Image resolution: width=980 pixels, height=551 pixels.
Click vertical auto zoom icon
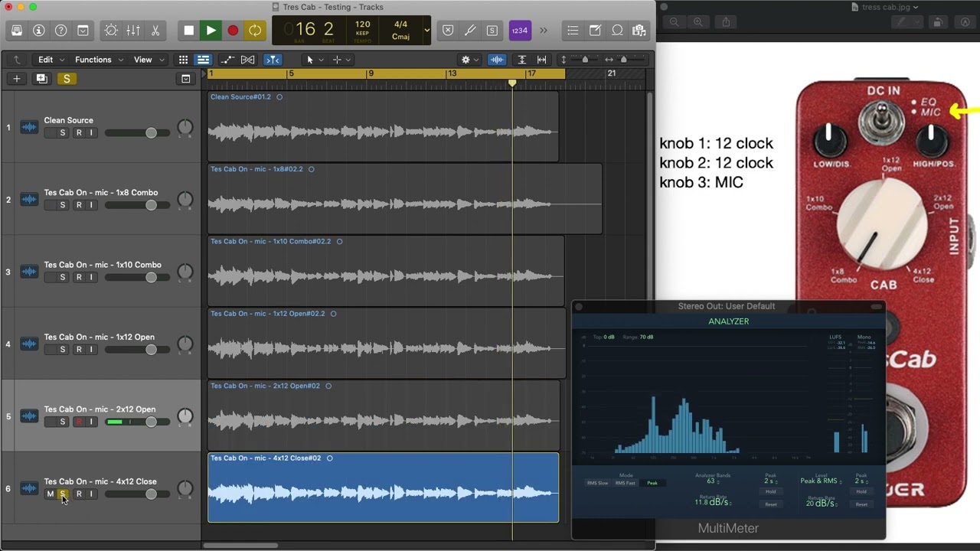(522, 60)
